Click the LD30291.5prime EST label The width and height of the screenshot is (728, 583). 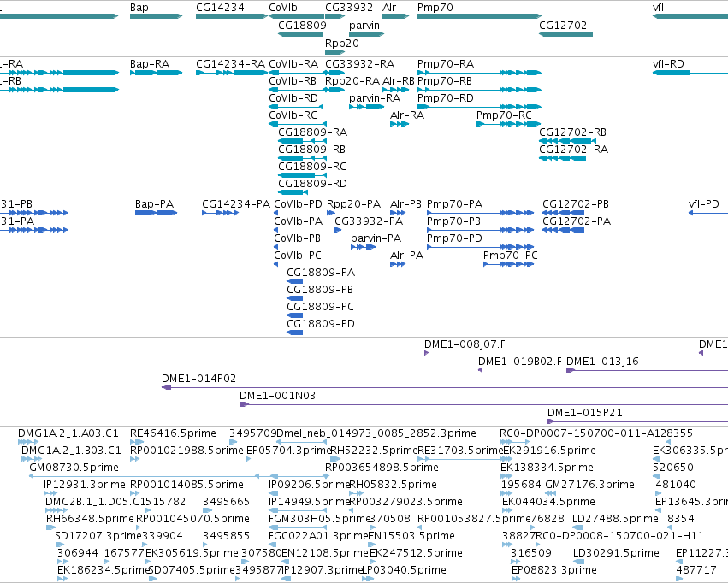coord(616,553)
